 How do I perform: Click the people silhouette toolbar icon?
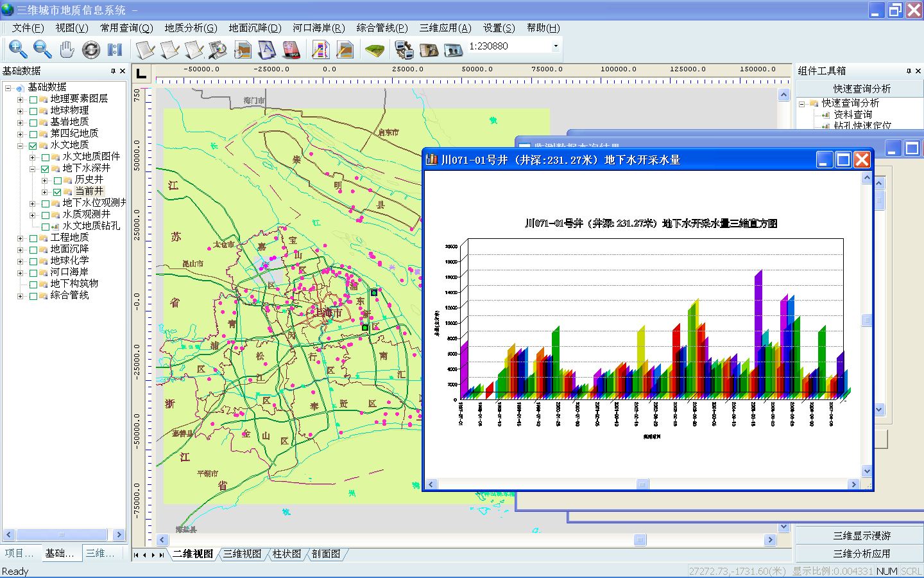(x=453, y=49)
